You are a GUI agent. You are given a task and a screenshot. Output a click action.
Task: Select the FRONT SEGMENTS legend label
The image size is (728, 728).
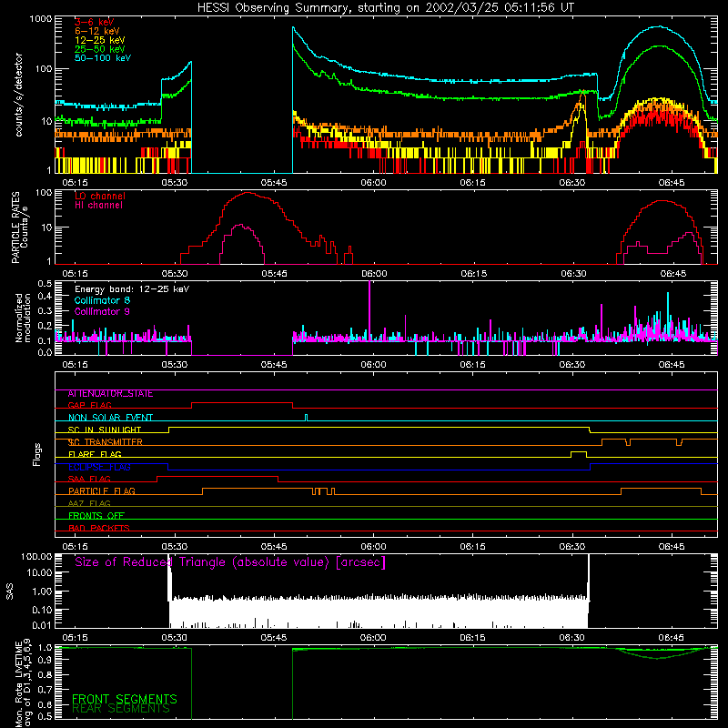tap(125, 699)
